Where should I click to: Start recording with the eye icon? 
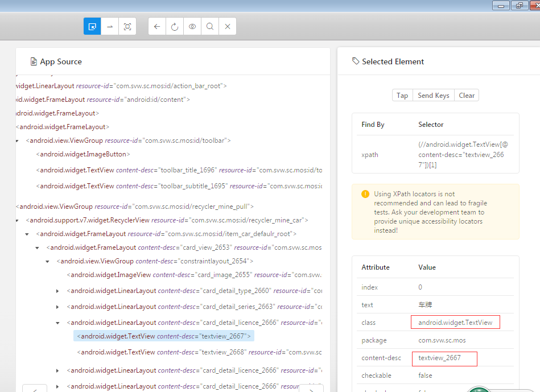coord(192,27)
